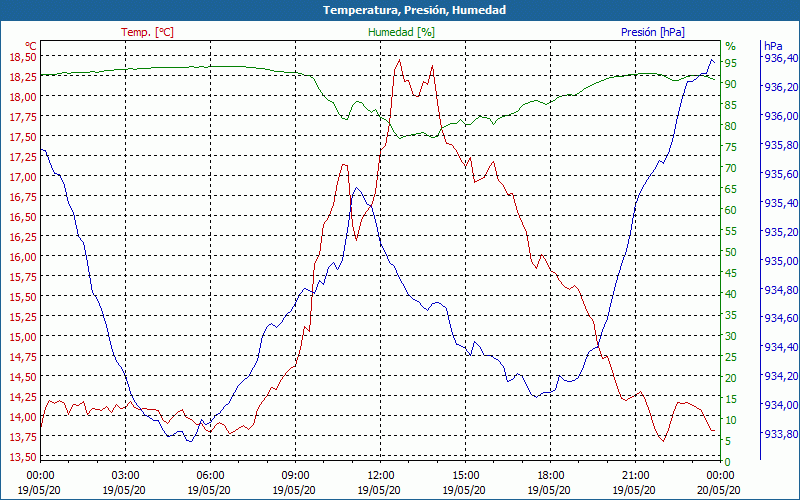
Task: Select the green Humedad [%] legend label
Action: click(x=402, y=32)
